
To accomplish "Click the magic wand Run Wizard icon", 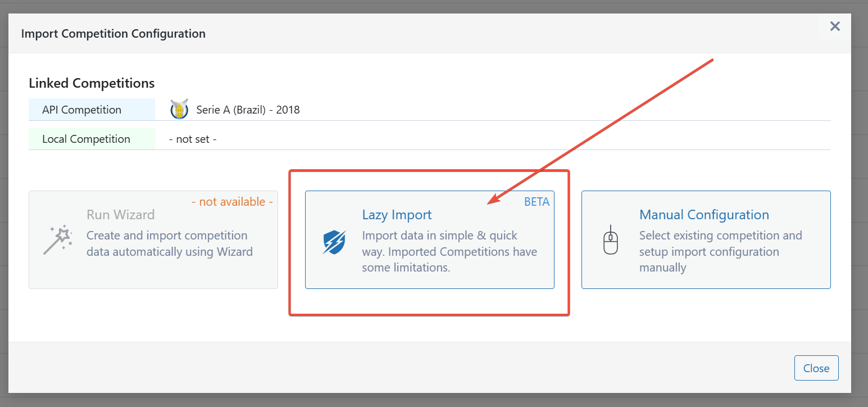I will click(x=58, y=240).
